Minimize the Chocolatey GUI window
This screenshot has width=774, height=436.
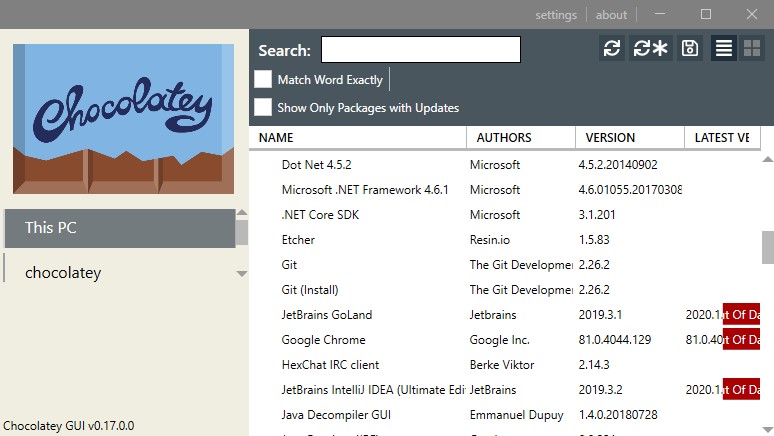click(x=660, y=14)
